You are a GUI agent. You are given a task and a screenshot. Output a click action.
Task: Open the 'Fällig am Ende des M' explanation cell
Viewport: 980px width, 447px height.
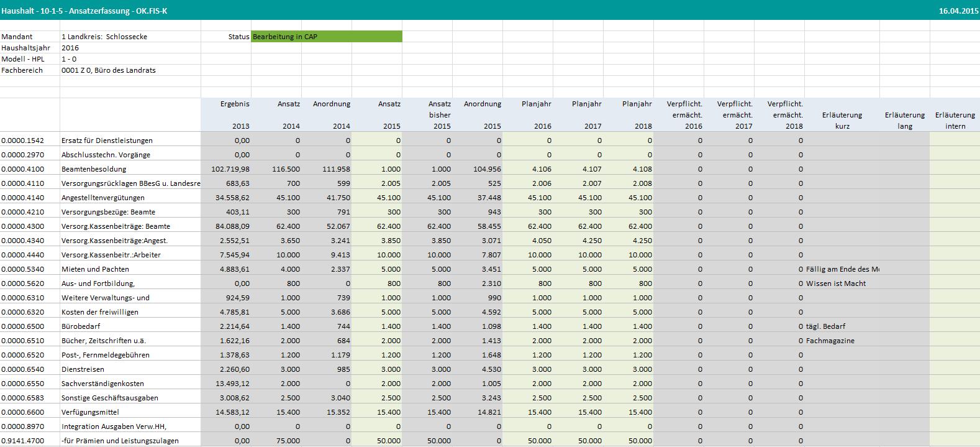pyautogui.click(x=842, y=269)
